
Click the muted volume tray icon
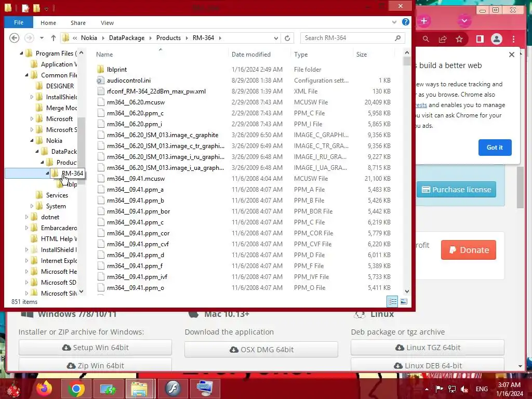464,389
